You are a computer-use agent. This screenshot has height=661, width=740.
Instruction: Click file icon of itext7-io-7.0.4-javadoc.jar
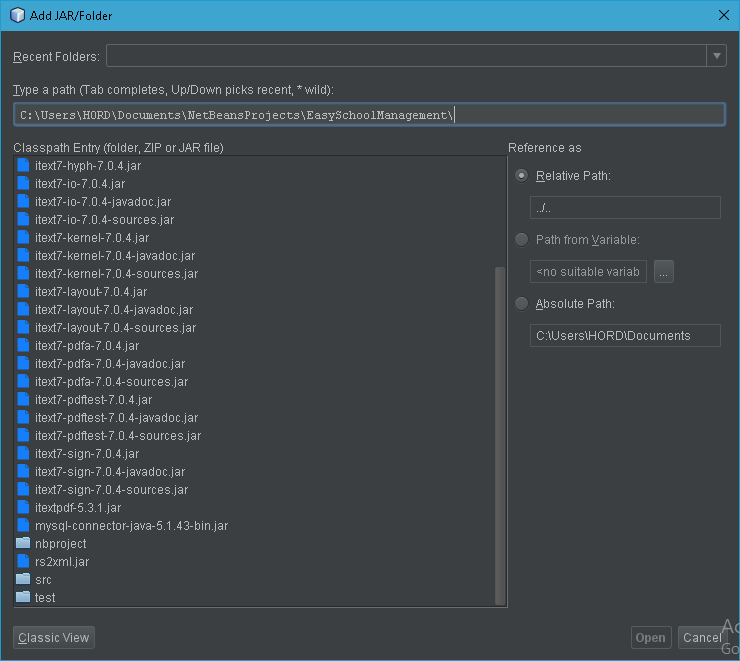[x=23, y=201]
